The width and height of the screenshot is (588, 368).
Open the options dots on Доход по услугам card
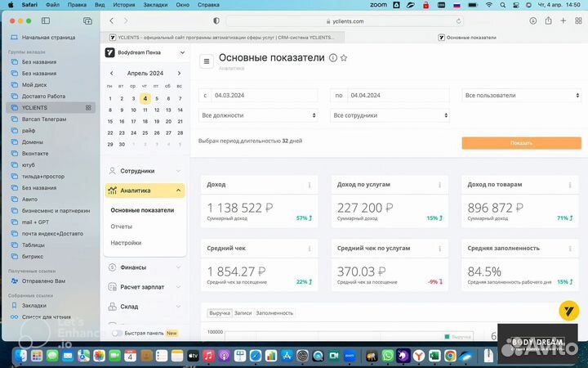pyautogui.click(x=439, y=185)
